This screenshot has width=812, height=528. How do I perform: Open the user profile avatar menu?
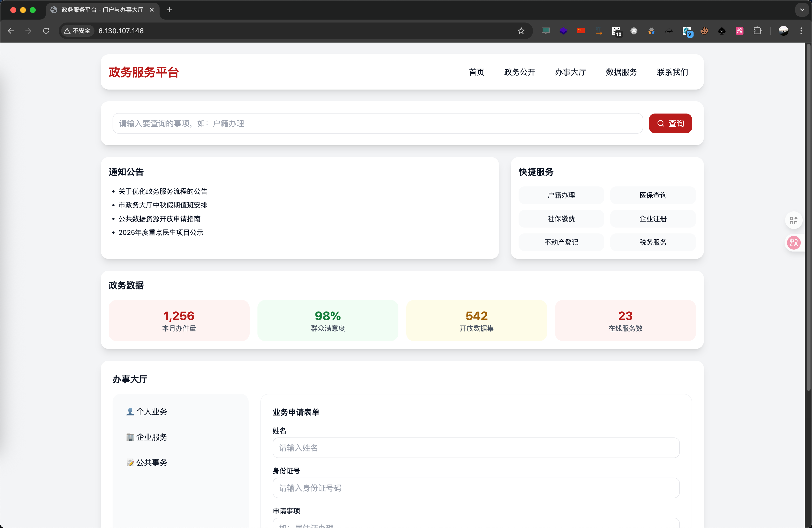coord(783,31)
